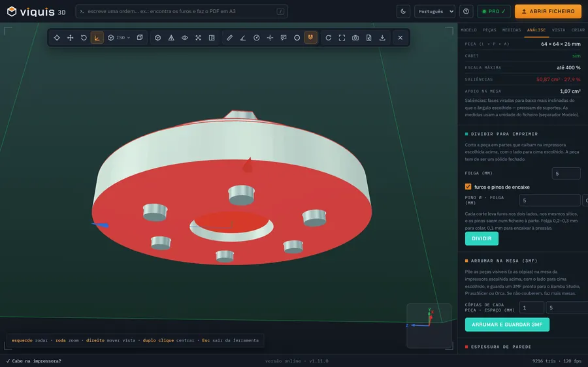
Task: Click the '9216 tris' status text
Action: pyautogui.click(x=544, y=361)
